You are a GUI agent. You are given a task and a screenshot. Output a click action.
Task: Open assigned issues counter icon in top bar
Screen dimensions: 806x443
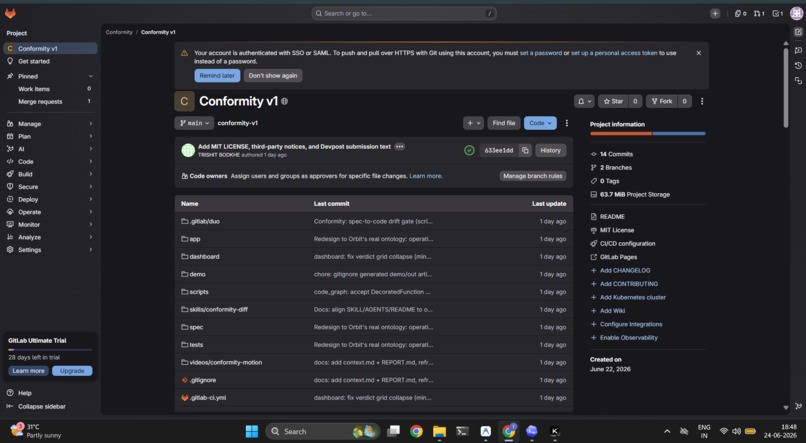741,14
